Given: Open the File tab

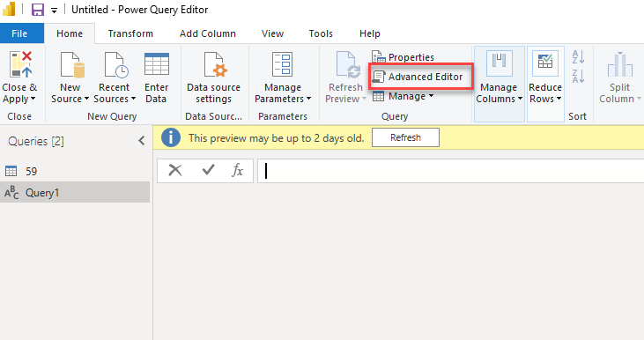Looking at the screenshot, I should click(22, 33).
